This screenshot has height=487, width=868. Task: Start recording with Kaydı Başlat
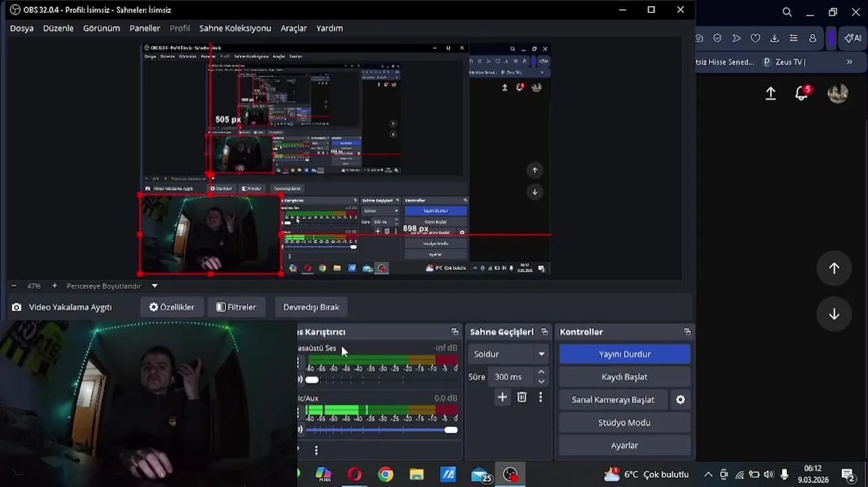[x=625, y=377]
